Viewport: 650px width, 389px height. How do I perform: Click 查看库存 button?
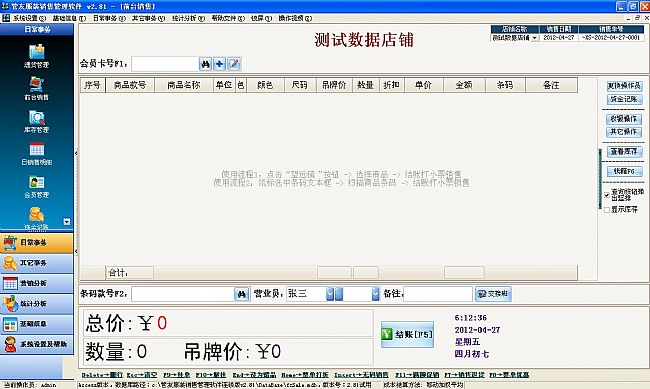tap(624, 151)
